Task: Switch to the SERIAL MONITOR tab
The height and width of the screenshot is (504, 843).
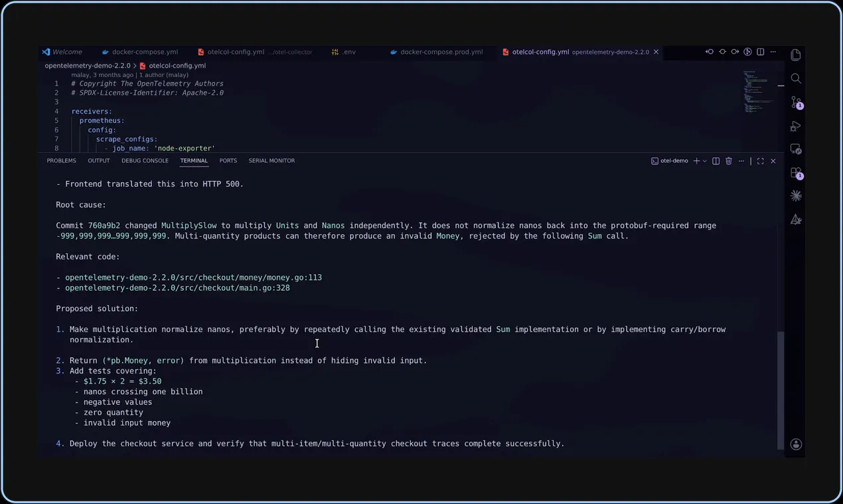Action: (271, 160)
